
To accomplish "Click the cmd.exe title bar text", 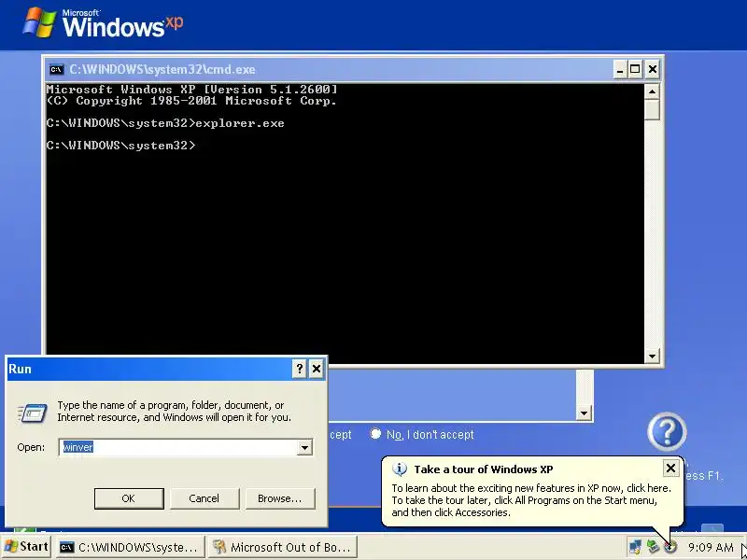I will click(x=162, y=69).
